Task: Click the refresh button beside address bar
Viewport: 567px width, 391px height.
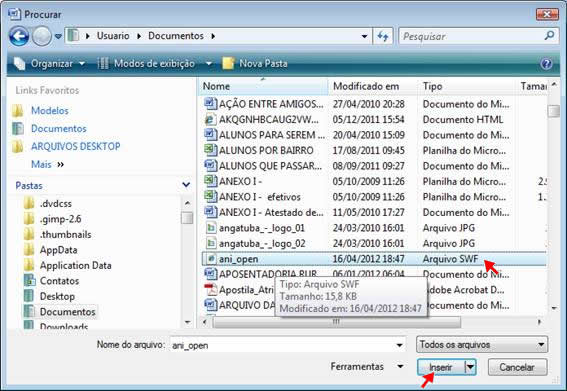Action: tap(383, 36)
